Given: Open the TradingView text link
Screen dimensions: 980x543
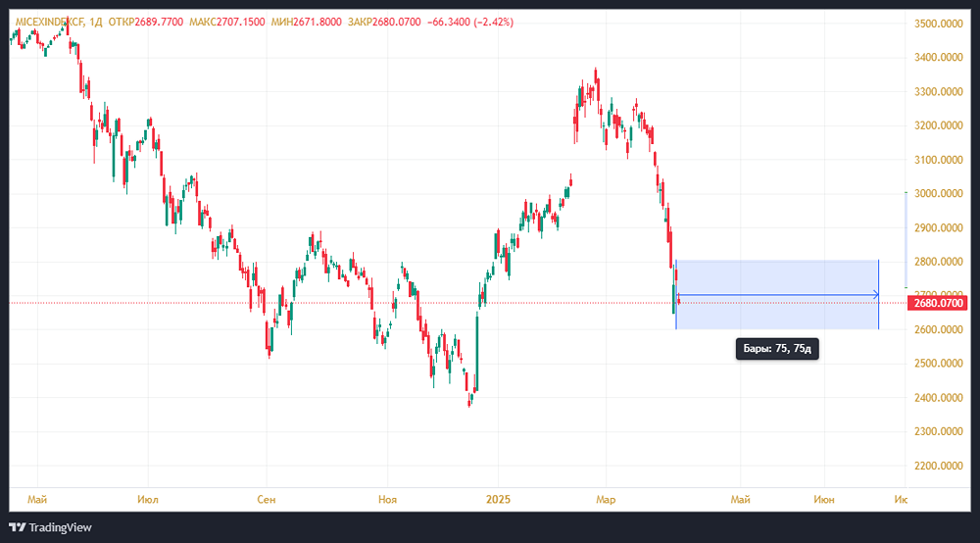Looking at the screenshot, I should click(x=60, y=527).
